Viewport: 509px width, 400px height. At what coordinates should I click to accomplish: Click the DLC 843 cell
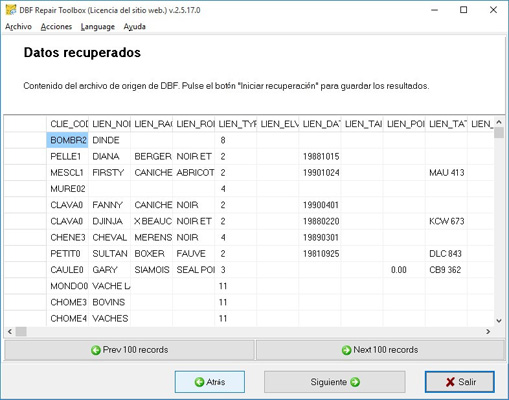(x=446, y=254)
